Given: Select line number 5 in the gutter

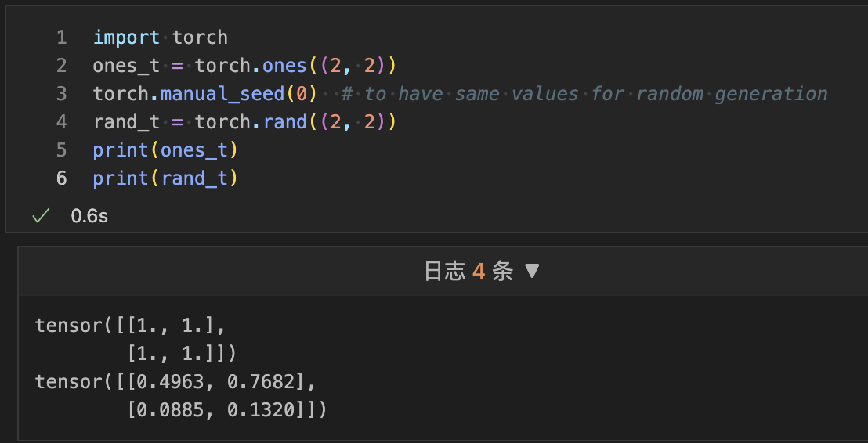Looking at the screenshot, I should (x=62, y=150).
